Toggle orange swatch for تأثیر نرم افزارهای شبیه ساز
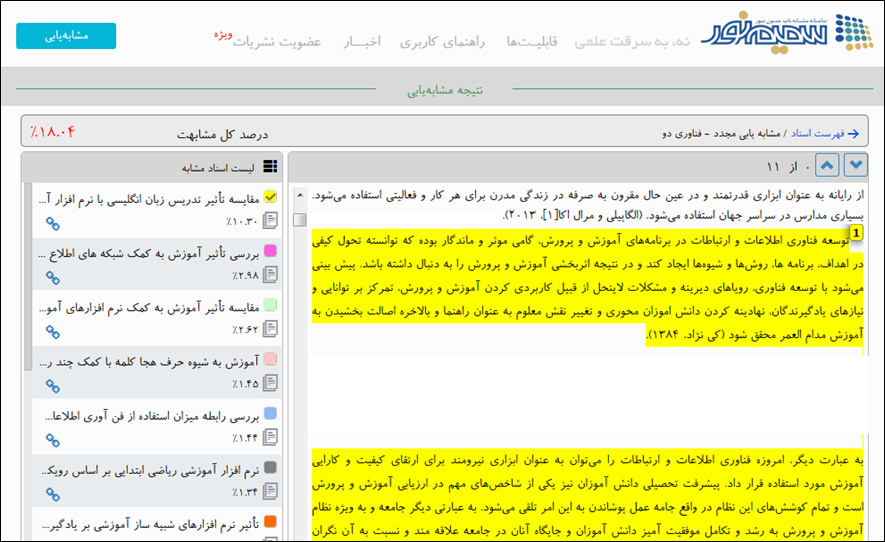 pyautogui.click(x=270, y=522)
